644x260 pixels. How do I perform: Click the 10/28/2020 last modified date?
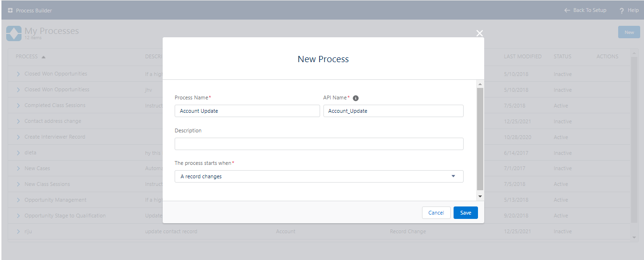[x=517, y=137]
